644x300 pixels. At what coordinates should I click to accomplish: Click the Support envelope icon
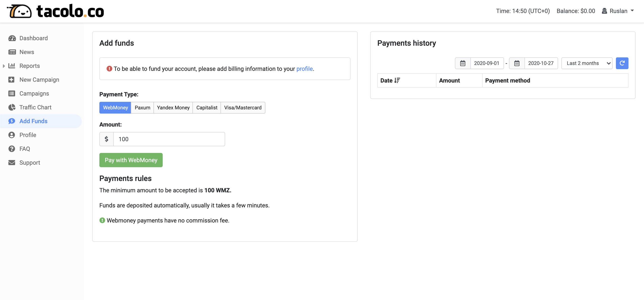pos(12,163)
